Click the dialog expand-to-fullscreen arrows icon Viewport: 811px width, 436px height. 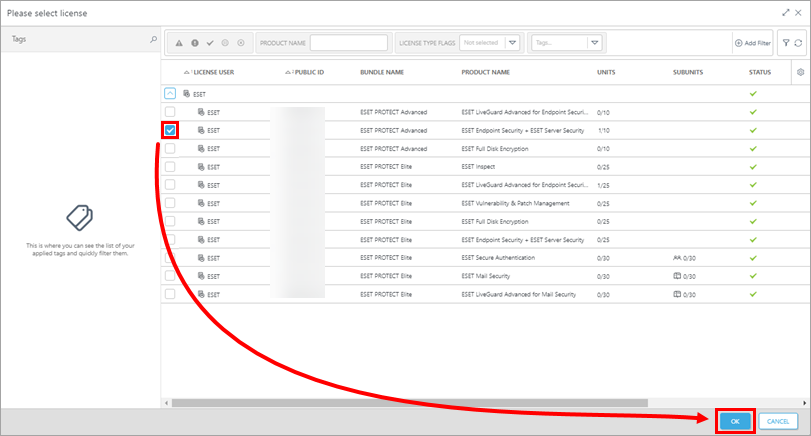click(786, 12)
